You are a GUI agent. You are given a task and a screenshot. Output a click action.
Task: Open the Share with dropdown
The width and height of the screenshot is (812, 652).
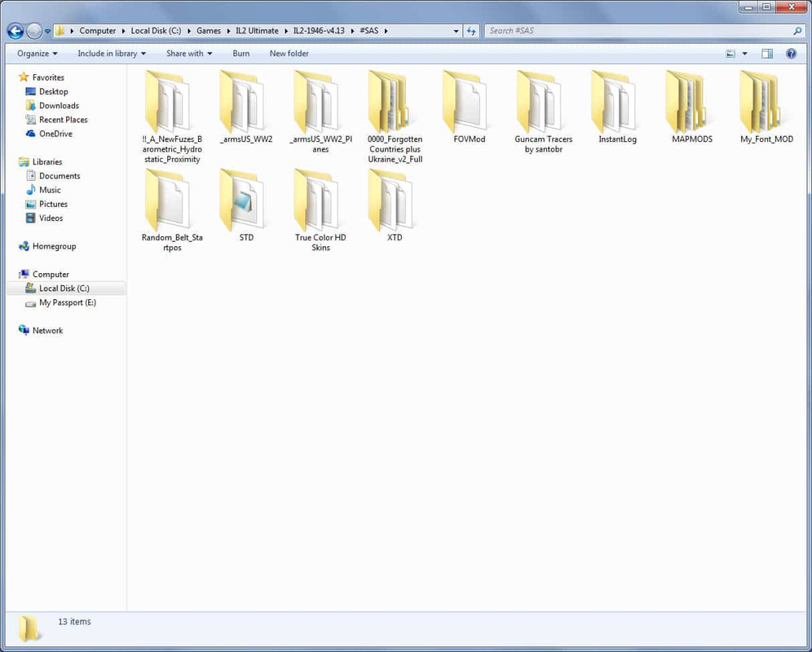(x=189, y=53)
